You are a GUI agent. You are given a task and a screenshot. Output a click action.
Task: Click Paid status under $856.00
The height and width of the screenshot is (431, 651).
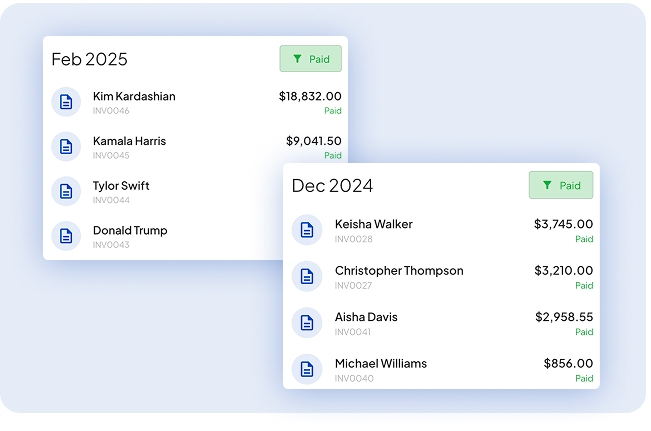pyautogui.click(x=584, y=379)
